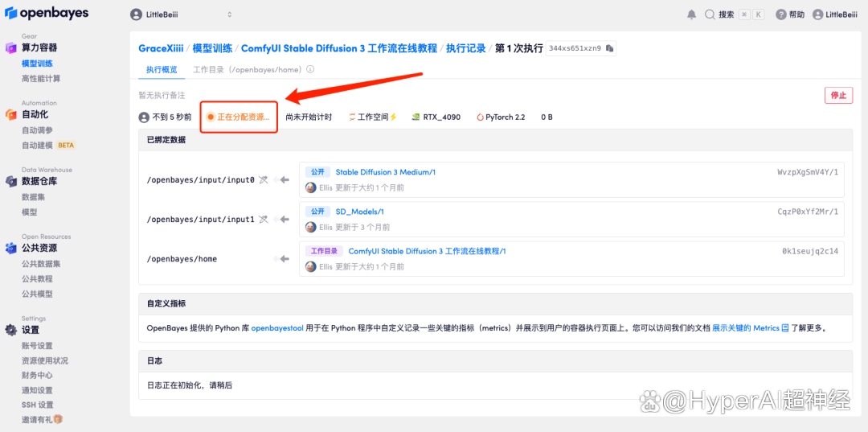Click GraceXiiii breadcrumb link
868x432 pixels.
pyautogui.click(x=161, y=48)
